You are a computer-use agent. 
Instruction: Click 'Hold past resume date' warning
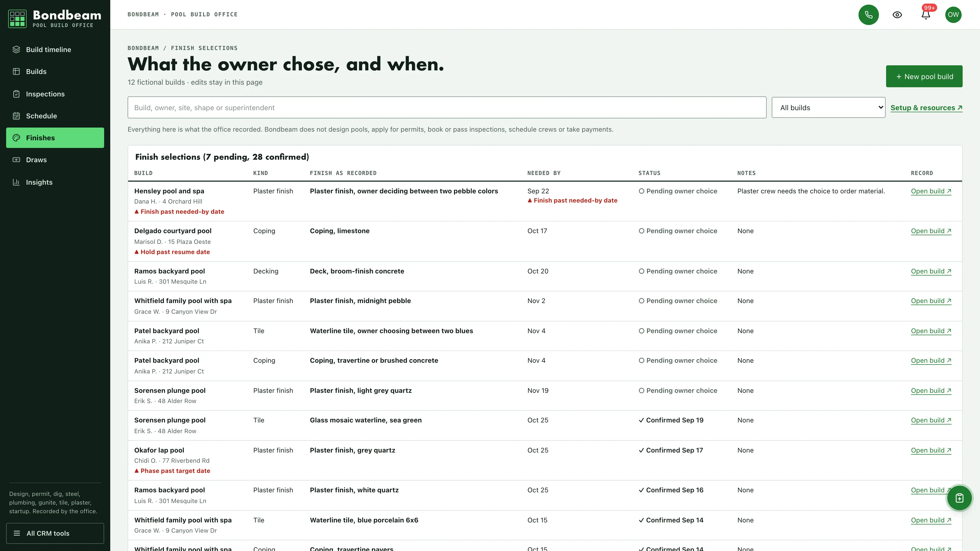tap(172, 252)
